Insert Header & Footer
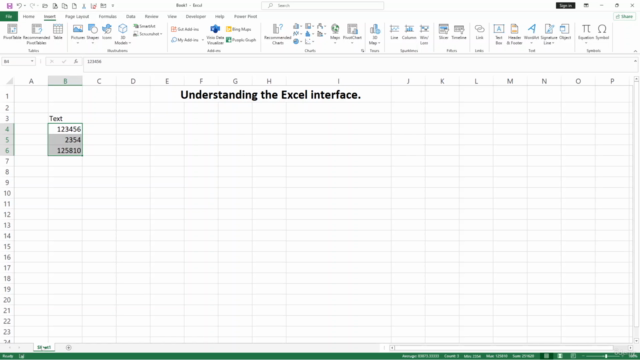This screenshot has width=640, height=360. 514,34
